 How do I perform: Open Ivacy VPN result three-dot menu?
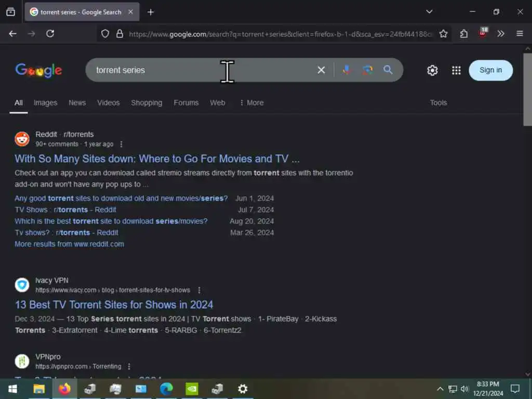coord(199,290)
